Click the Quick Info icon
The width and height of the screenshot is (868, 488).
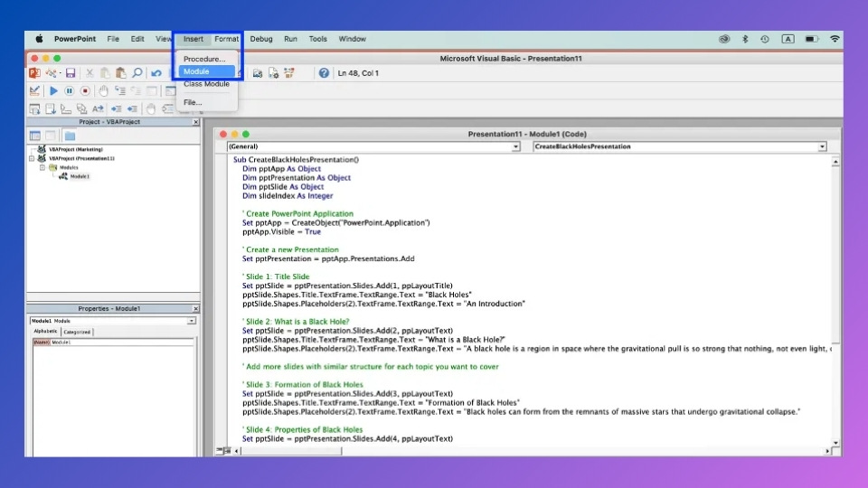point(66,109)
